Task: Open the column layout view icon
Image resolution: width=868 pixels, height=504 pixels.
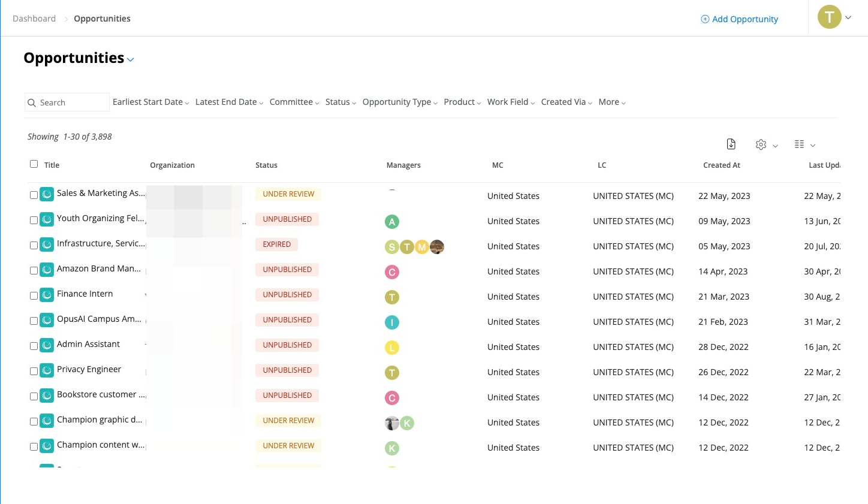Action: click(x=799, y=144)
